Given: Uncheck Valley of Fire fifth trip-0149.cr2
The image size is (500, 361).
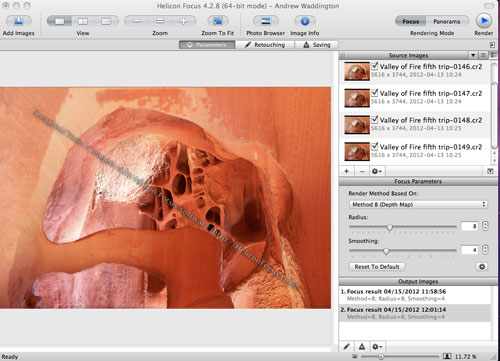Looking at the screenshot, I should 375,146.
